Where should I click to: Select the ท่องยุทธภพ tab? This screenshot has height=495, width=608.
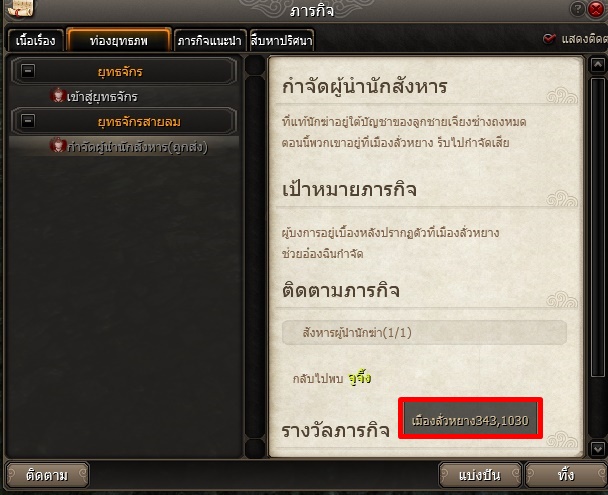coord(119,40)
